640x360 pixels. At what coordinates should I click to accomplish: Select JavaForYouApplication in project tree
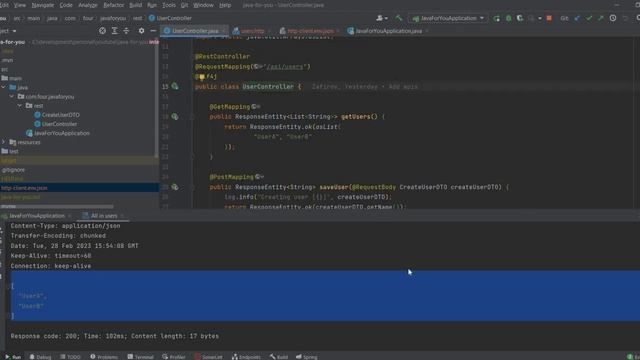click(x=62, y=133)
